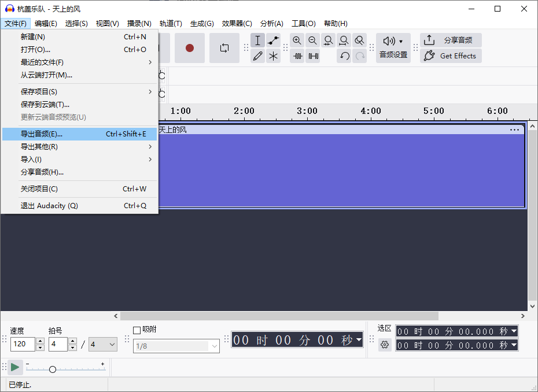The width and height of the screenshot is (538, 392).
Task: Zoom in on the timeline
Action: (297, 40)
